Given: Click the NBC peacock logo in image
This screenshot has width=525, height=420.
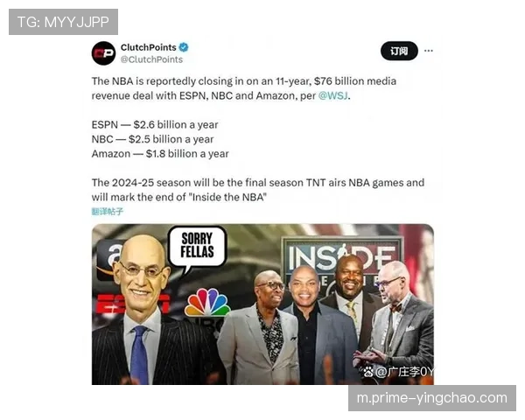Looking at the screenshot, I should (206, 303).
